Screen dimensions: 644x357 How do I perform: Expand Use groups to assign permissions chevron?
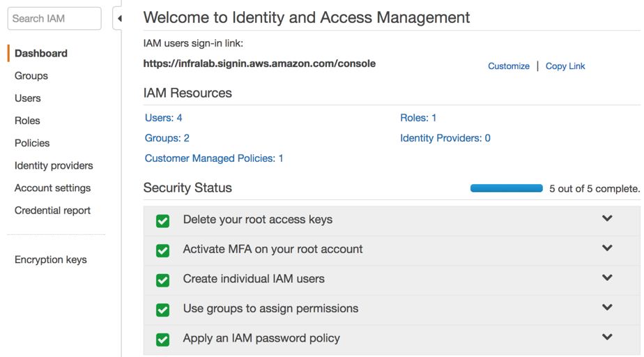607,307
